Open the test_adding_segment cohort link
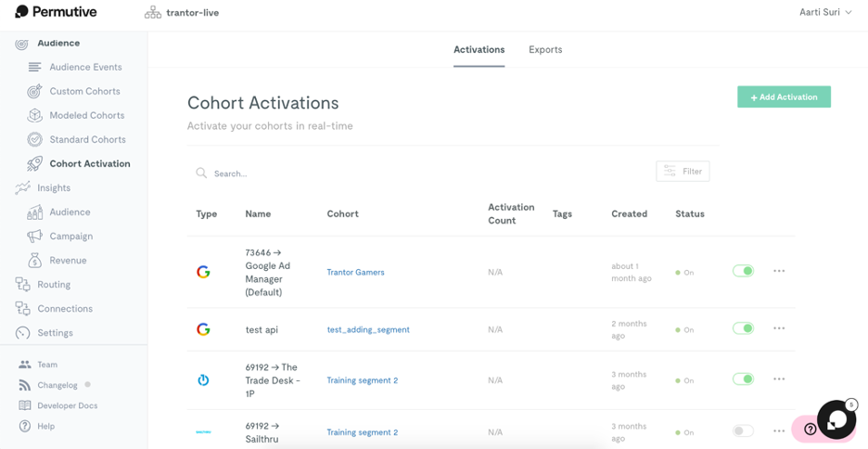The width and height of the screenshot is (868, 449). (x=368, y=329)
